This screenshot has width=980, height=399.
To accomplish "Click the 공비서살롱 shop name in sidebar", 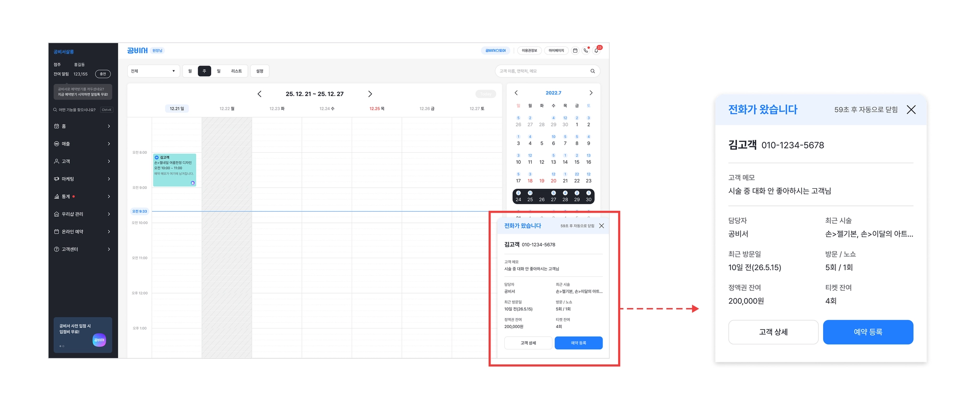I will coord(64,52).
